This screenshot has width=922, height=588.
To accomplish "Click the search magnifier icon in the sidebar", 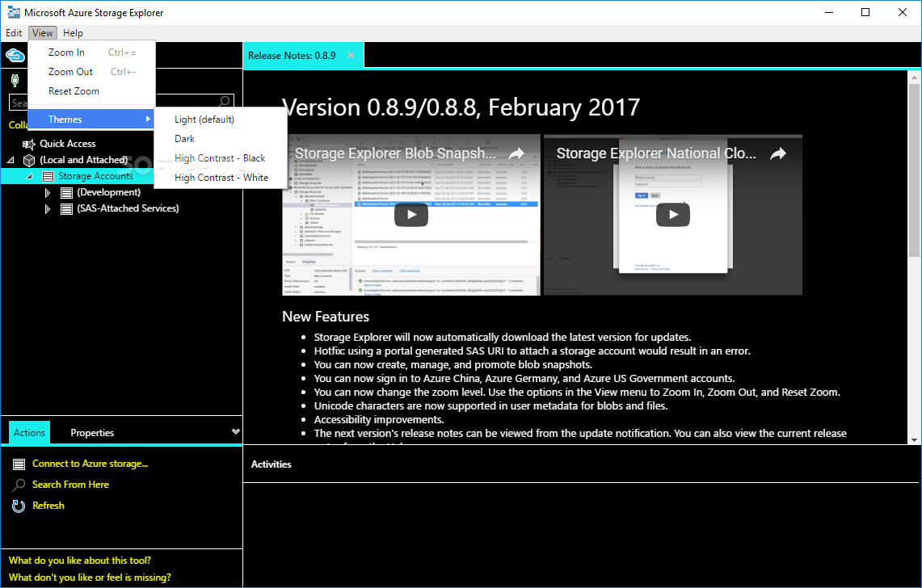I will [x=224, y=102].
